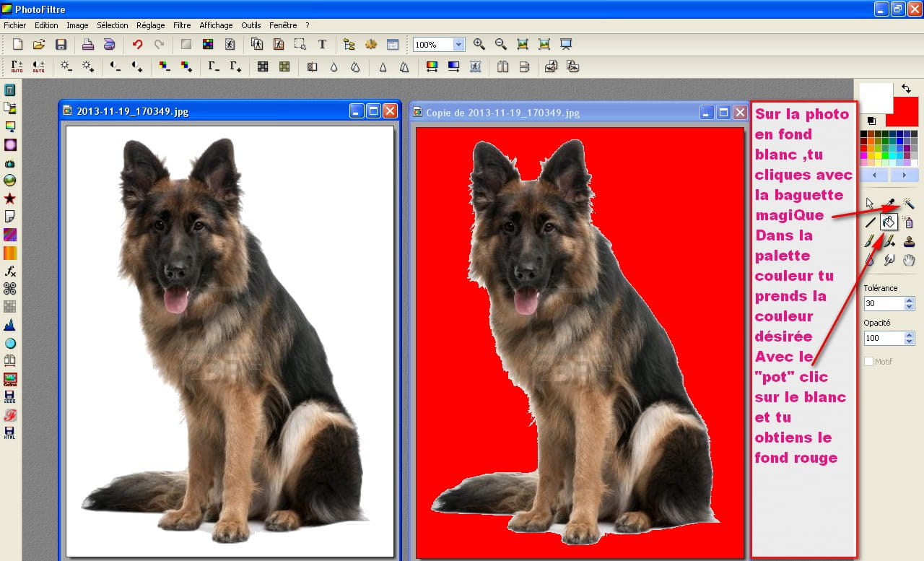Image resolution: width=924 pixels, height=561 pixels.
Task: Toggle the Motif checkbox
Action: [x=868, y=362]
